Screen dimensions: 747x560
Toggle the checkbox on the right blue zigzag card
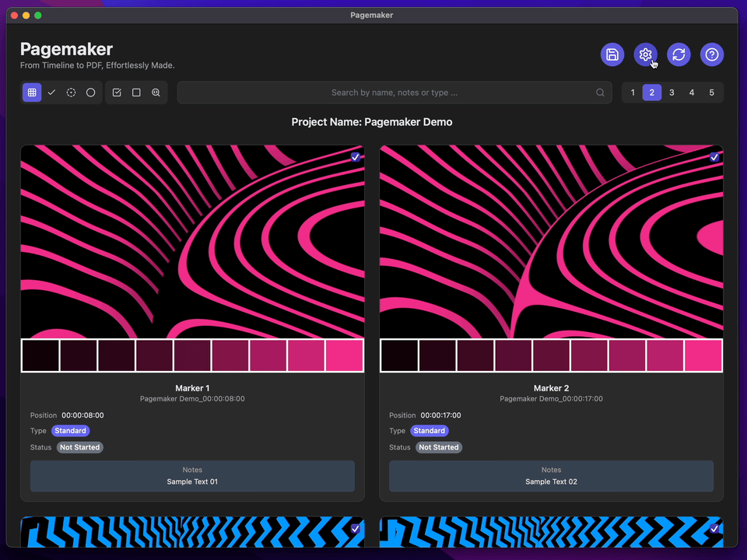coord(714,528)
